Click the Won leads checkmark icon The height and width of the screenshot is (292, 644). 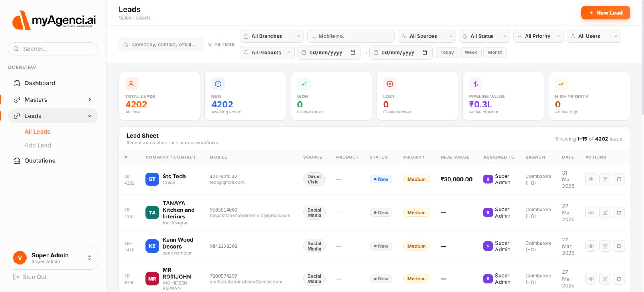(304, 84)
